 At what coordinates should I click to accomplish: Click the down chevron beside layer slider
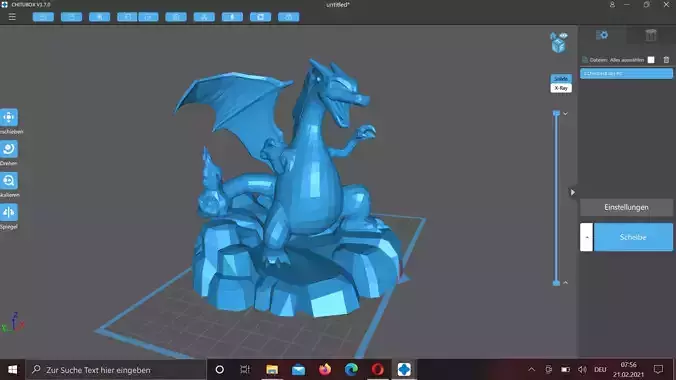(x=565, y=114)
